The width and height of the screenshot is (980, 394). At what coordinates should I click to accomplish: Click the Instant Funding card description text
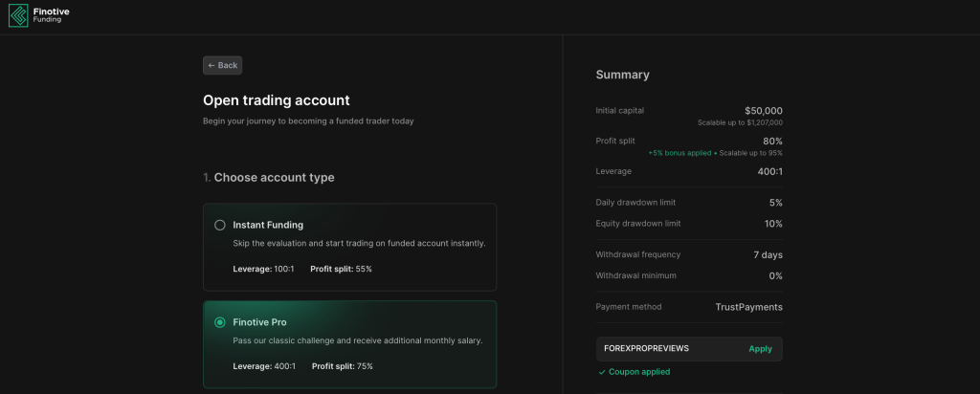click(x=359, y=243)
